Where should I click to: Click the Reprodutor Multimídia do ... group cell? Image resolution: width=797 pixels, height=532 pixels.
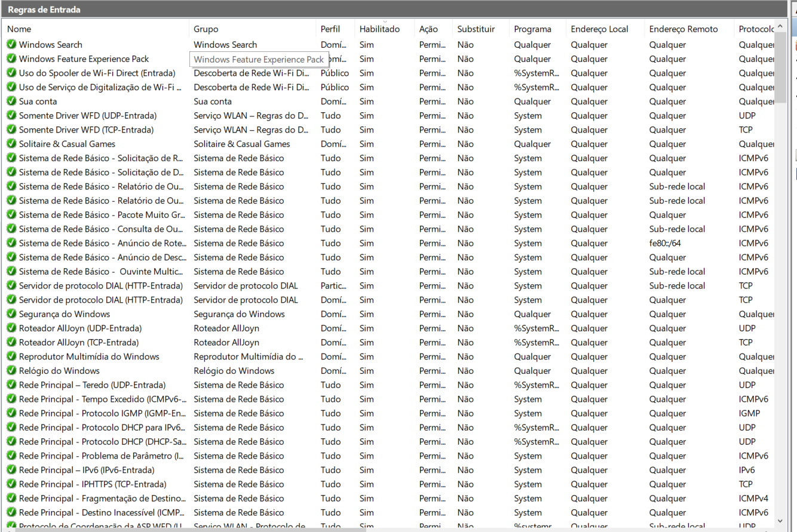248,356
